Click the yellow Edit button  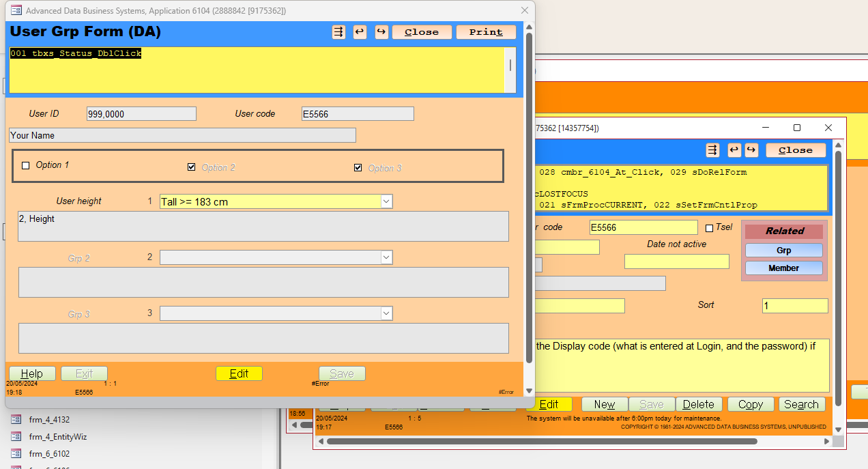point(239,373)
